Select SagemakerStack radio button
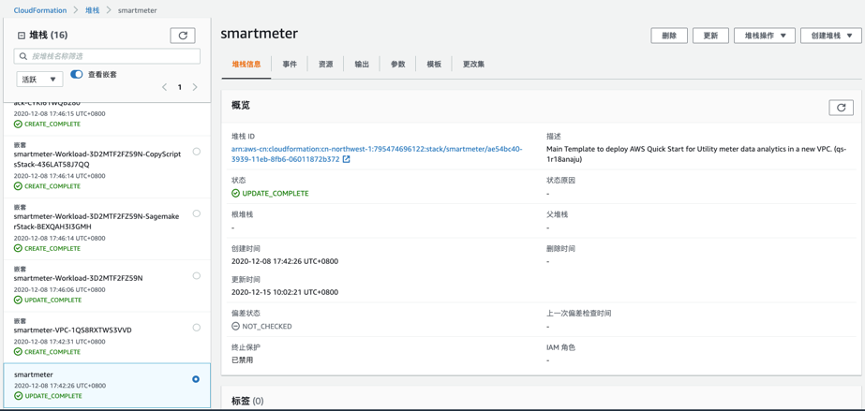 point(197,213)
